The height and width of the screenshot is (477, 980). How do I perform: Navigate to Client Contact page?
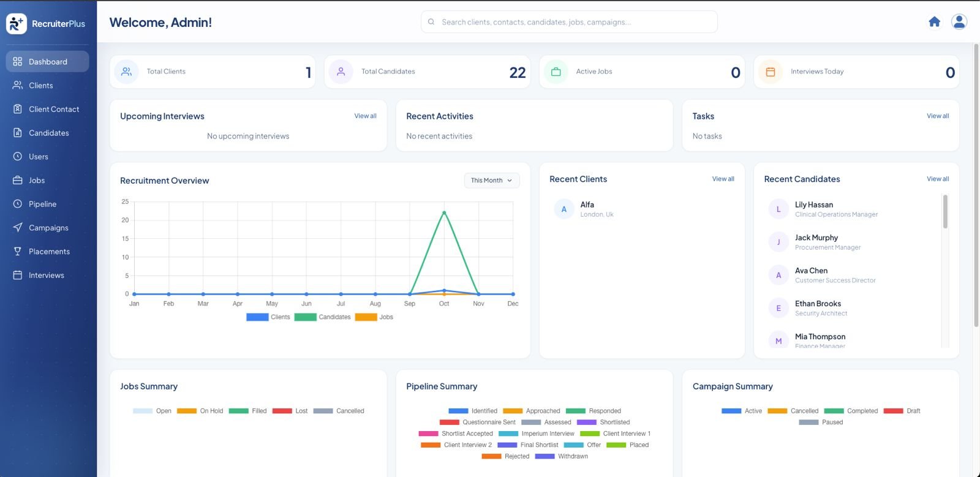tap(47, 109)
